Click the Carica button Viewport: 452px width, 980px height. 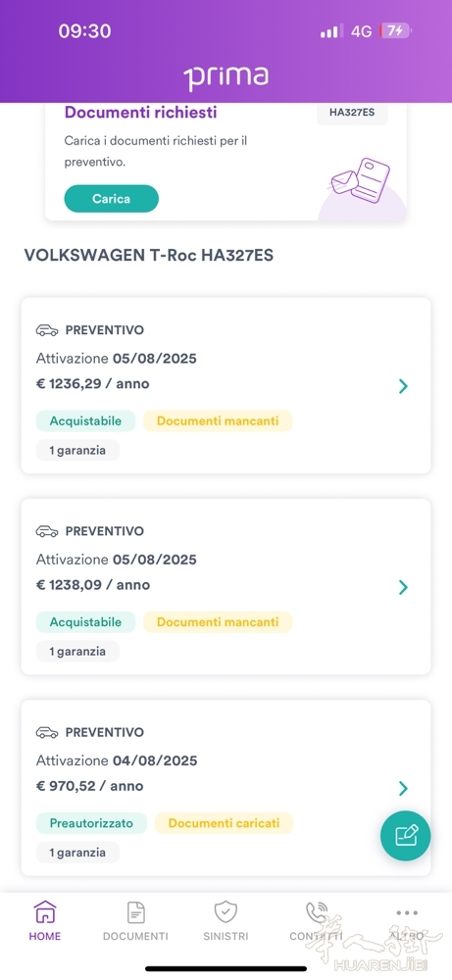pyautogui.click(x=111, y=199)
